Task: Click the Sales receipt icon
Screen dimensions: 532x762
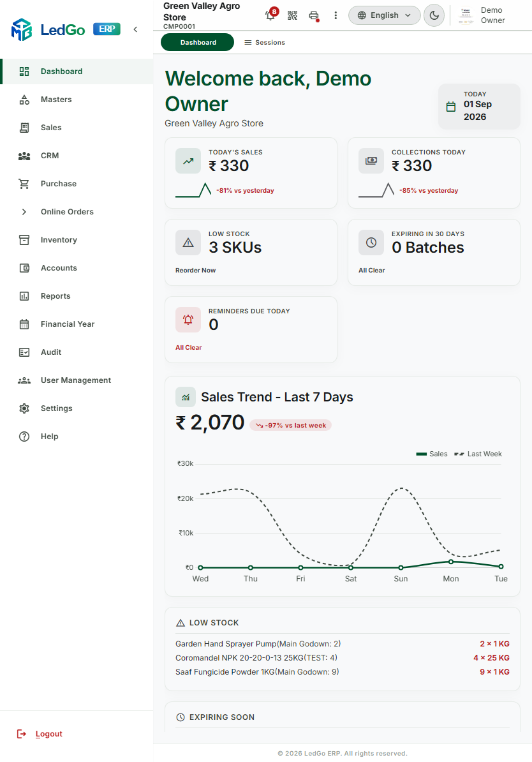Action: (24, 128)
